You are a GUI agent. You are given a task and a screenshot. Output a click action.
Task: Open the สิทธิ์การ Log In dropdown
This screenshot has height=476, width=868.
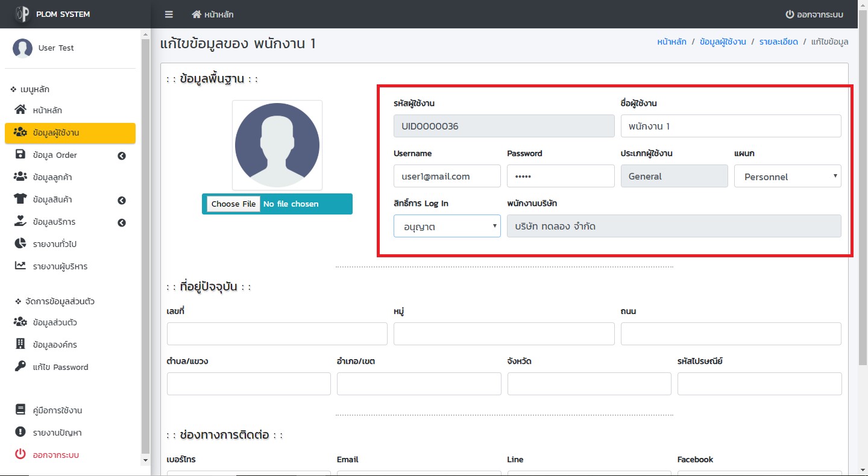(447, 227)
